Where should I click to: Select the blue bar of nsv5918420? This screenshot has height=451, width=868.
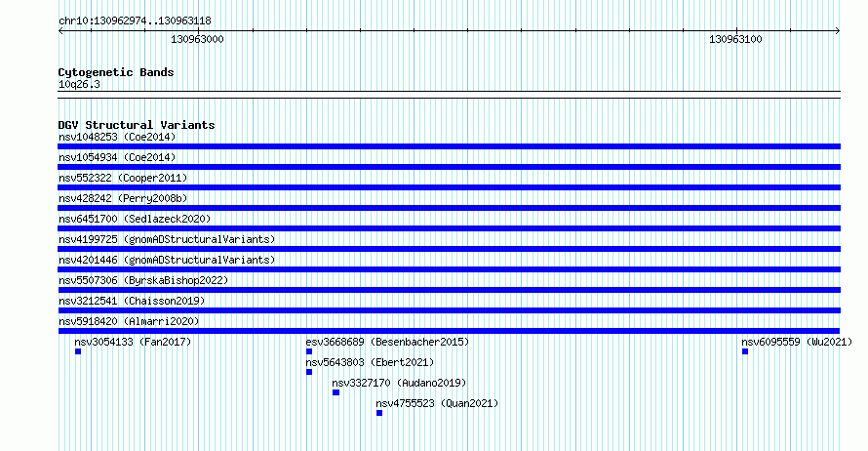[449, 331]
